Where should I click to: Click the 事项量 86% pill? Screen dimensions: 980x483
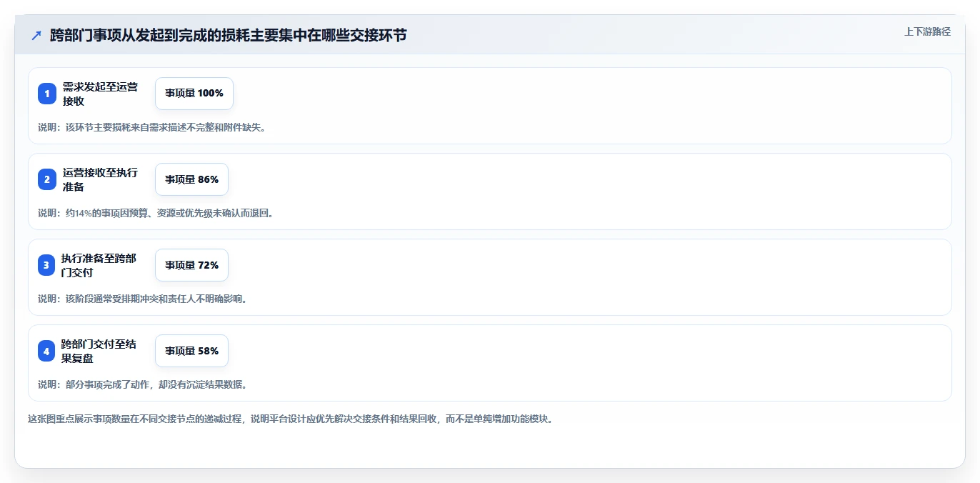pos(191,179)
